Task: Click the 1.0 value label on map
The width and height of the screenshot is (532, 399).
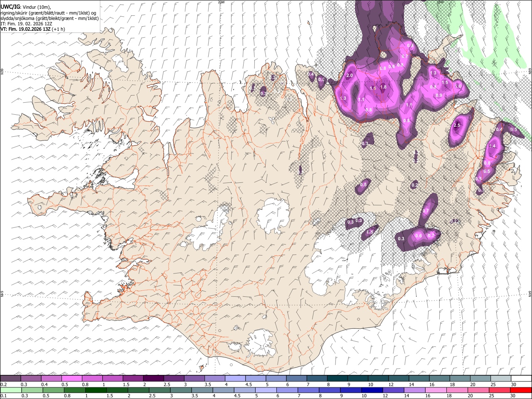Action: 459,86
